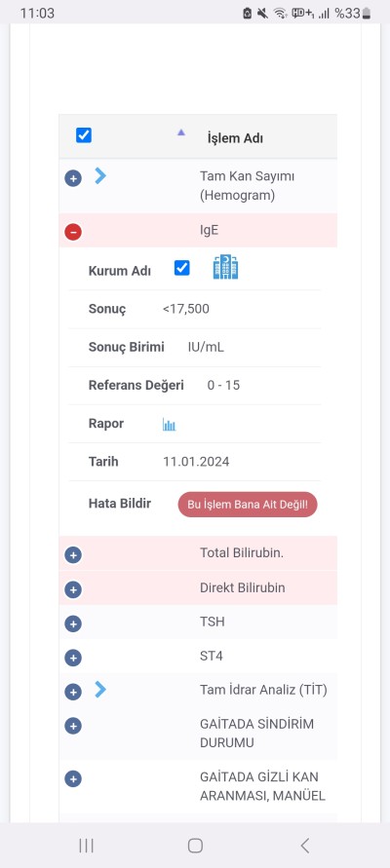Click the sort triangle in table header
Image resolution: width=390 pixels, height=868 pixels.
pyautogui.click(x=180, y=132)
